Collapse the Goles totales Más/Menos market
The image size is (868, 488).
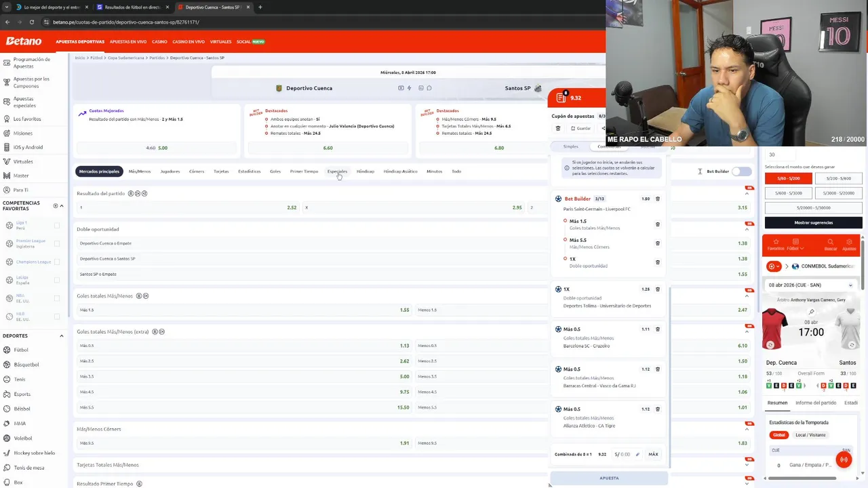point(747,296)
